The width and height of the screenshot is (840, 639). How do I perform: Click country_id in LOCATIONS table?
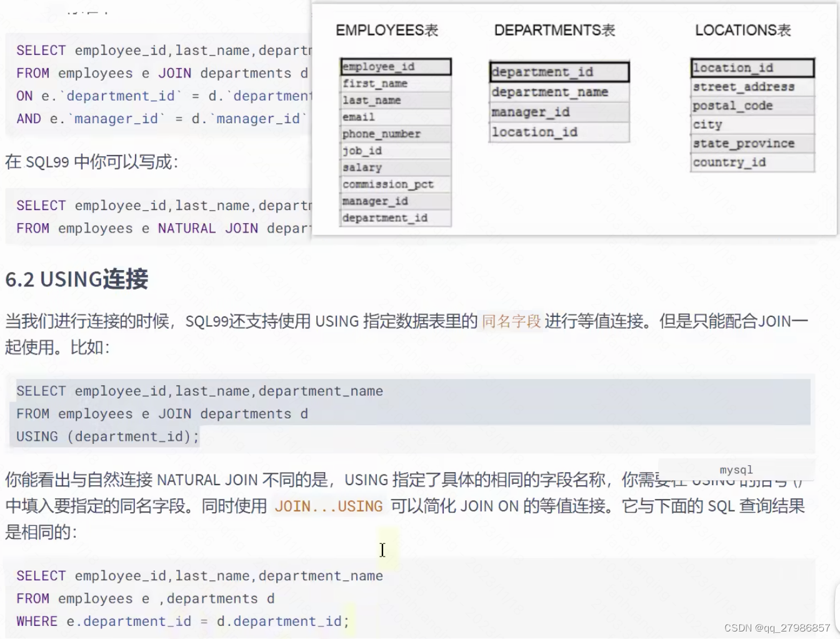click(752, 163)
